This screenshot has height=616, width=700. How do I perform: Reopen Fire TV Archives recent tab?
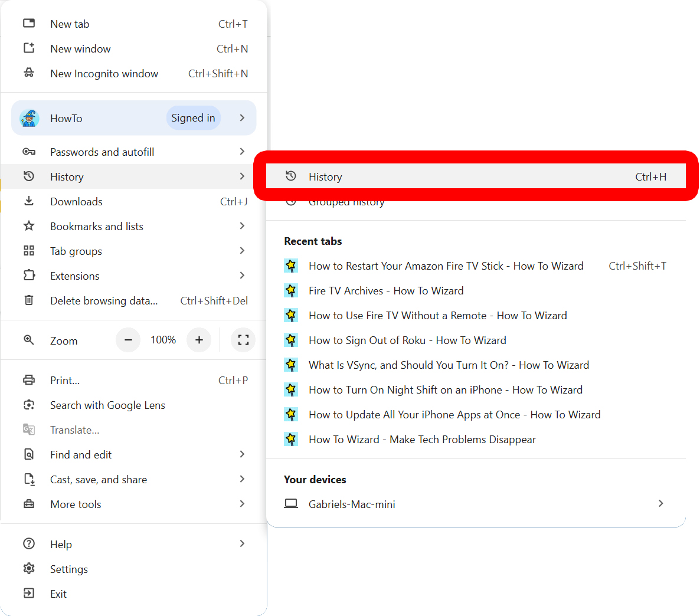[386, 291]
